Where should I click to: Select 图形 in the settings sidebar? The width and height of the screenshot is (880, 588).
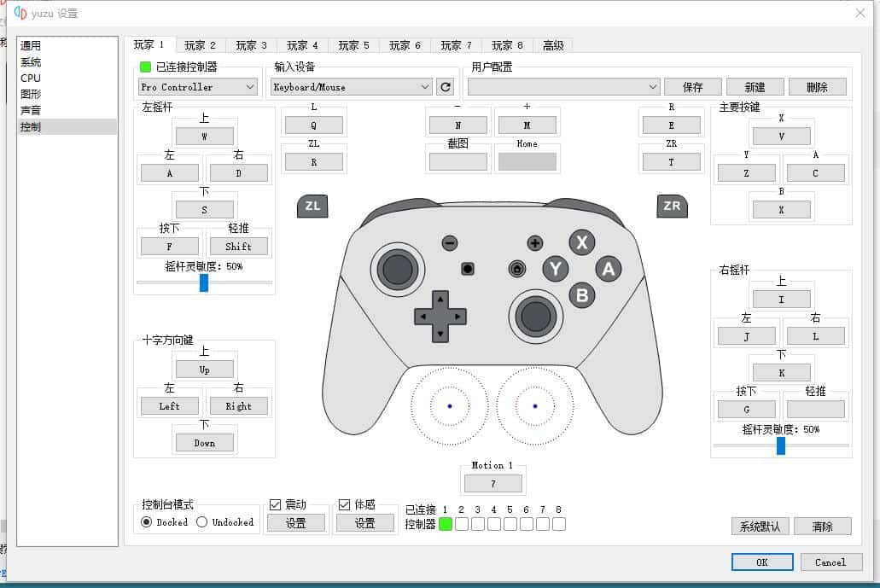pos(31,94)
